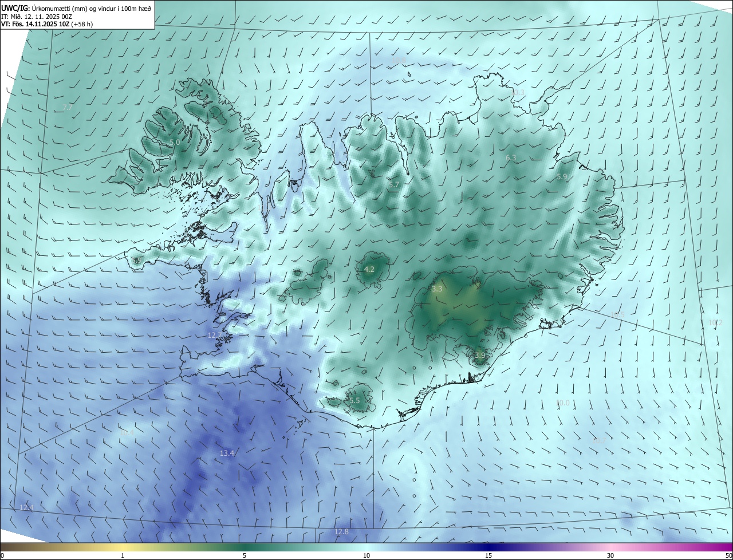This screenshot has width=733, height=560.
Task: Click the 10.4 value in the western sea
Action: [127, 433]
